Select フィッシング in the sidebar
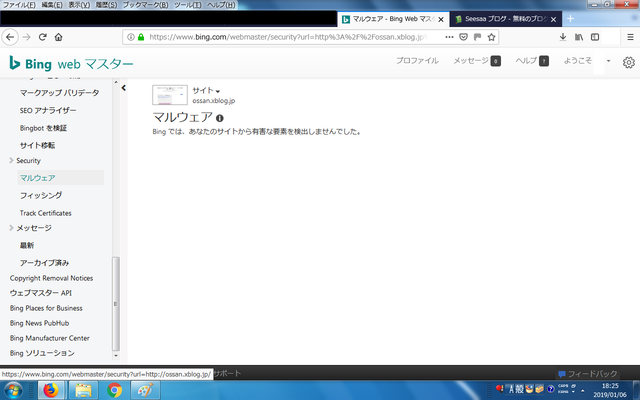The width and height of the screenshot is (640, 400). [x=41, y=196]
